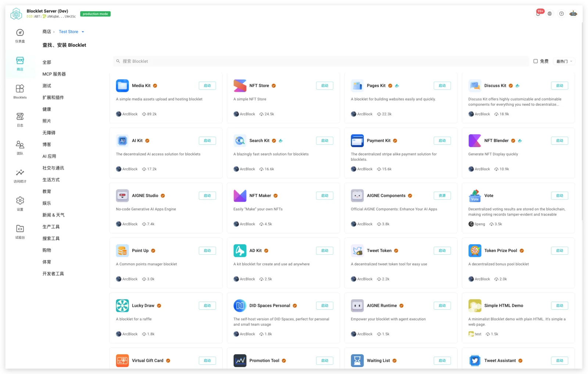This screenshot has width=588, height=374.
Task: Open the help question mark icon
Action: 562,14
